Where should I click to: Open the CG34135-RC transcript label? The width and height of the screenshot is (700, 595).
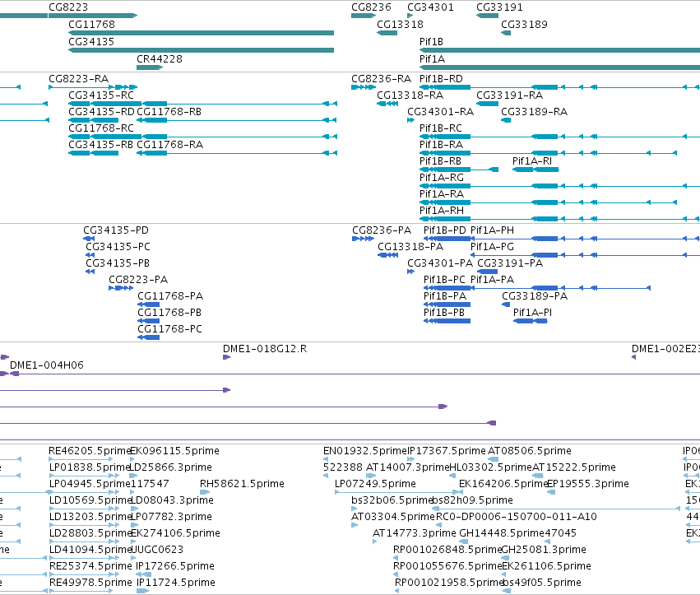[x=101, y=95]
